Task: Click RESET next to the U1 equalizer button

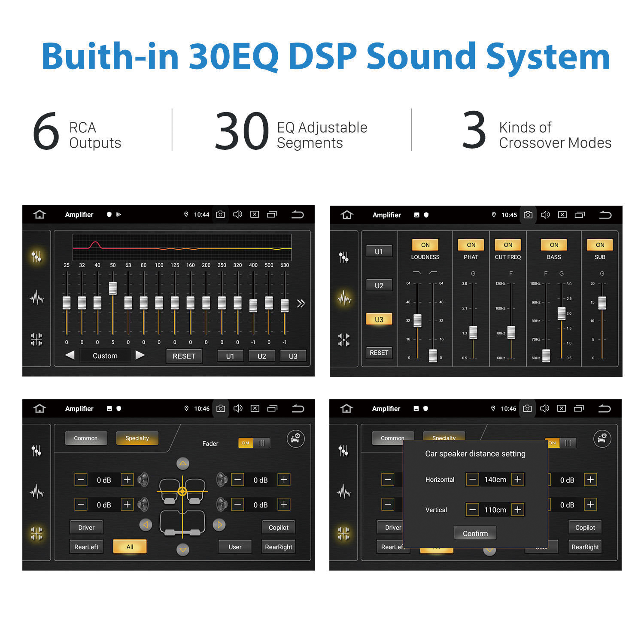Action: click(x=184, y=356)
